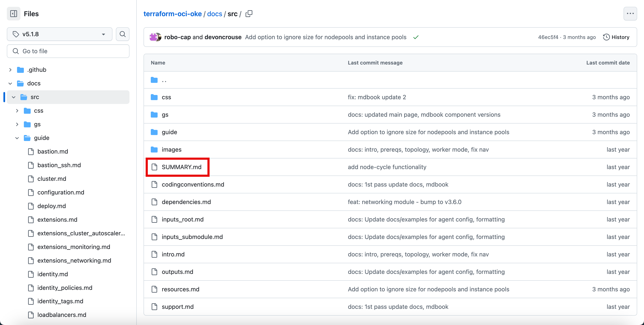Collapse the guide folder chevron
Image resolution: width=644 pixels, height=325 pixels.
[x=17, y=138]
